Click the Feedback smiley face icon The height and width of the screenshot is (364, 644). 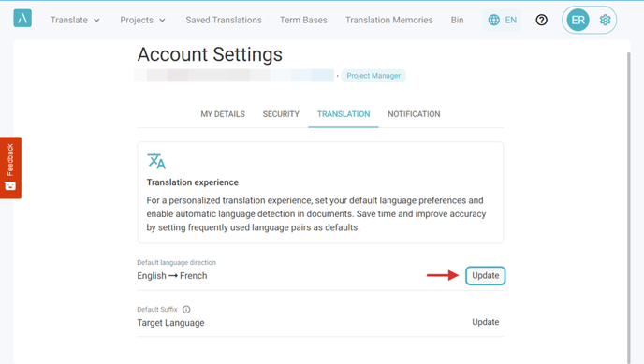(x=10, y=186)
